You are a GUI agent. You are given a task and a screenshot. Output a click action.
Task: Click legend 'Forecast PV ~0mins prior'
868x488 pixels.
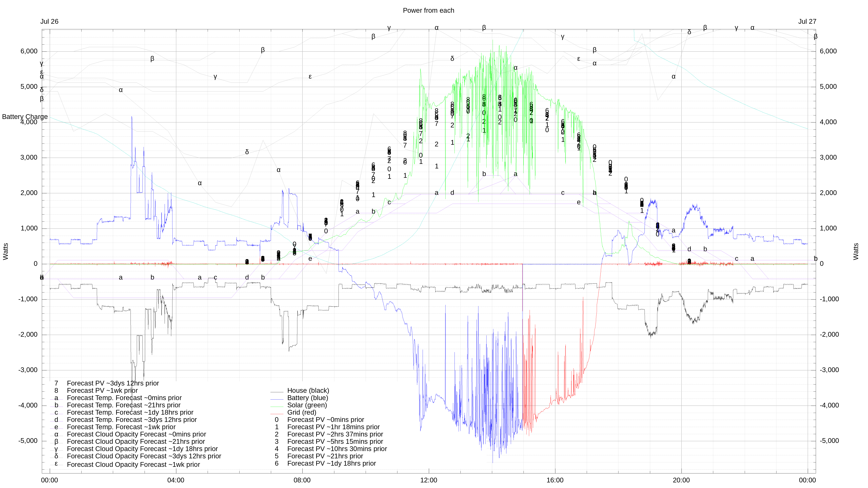325,420
